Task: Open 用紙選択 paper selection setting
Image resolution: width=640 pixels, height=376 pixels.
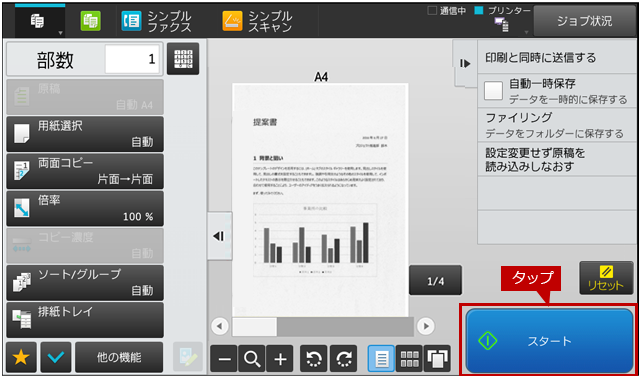Action: 85,134
